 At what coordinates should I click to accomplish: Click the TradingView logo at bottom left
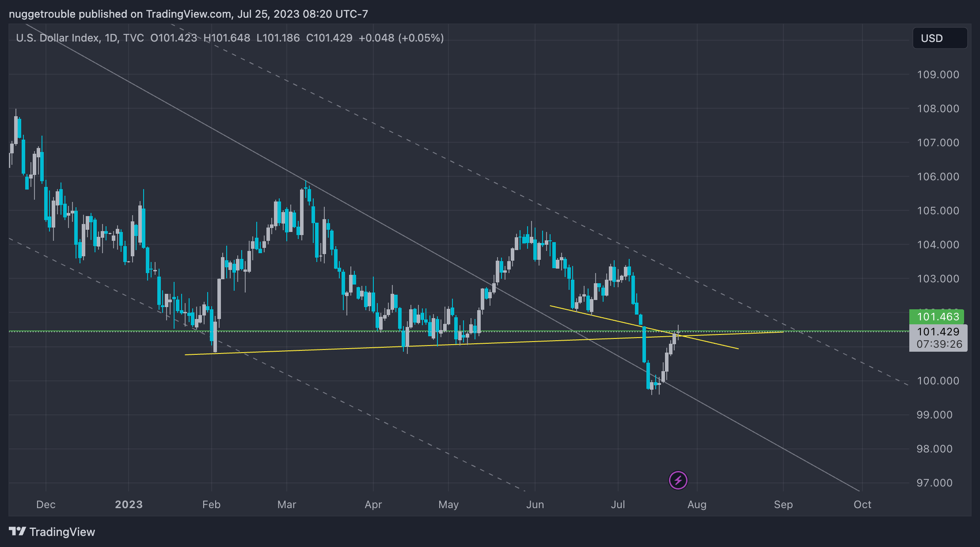(52, 532)
